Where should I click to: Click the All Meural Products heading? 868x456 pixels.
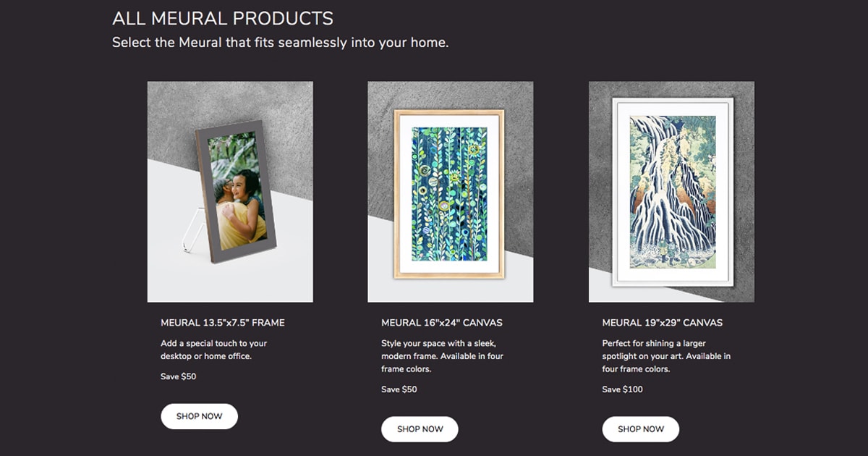(x=223, y=18)
